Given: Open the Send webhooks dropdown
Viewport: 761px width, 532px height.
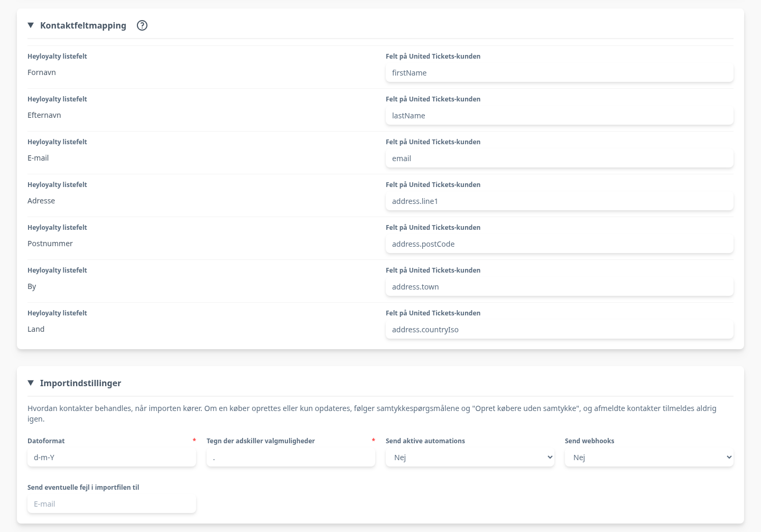Looking at the screenshot, I should point(649,458).
